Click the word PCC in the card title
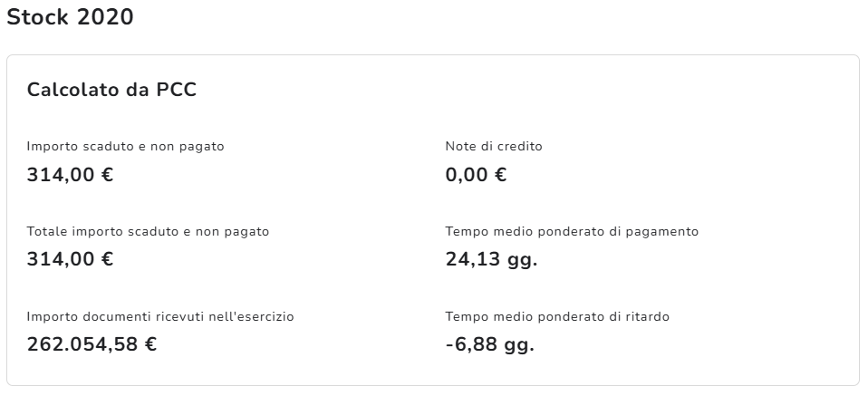Screen dimensions: 868x396 (x=177, y=90)
